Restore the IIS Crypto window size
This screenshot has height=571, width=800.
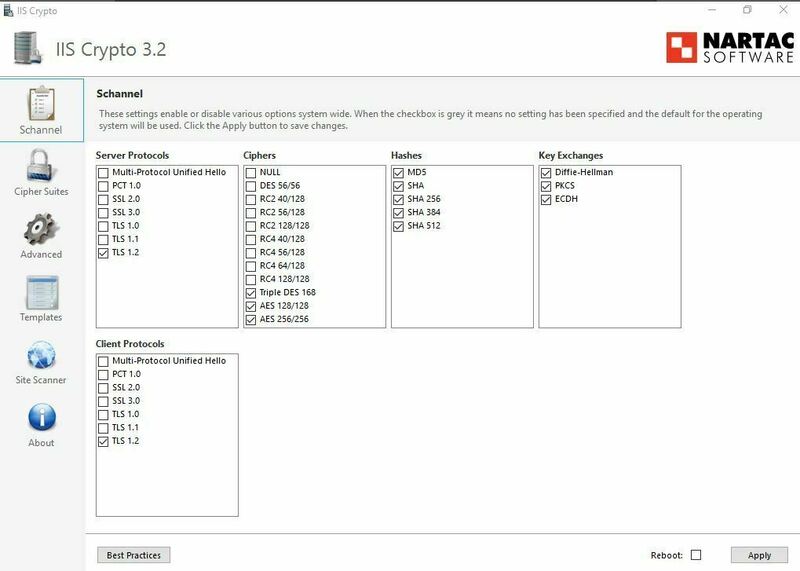click(x=747, y=10)
